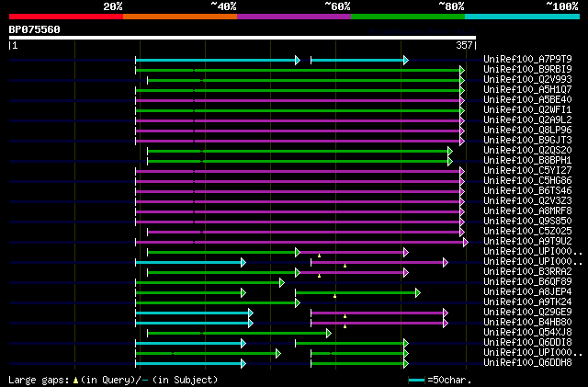Click the orange ~40% identity legend segment
This screenshot has width=588, height=387.
[x=180, y=17]
